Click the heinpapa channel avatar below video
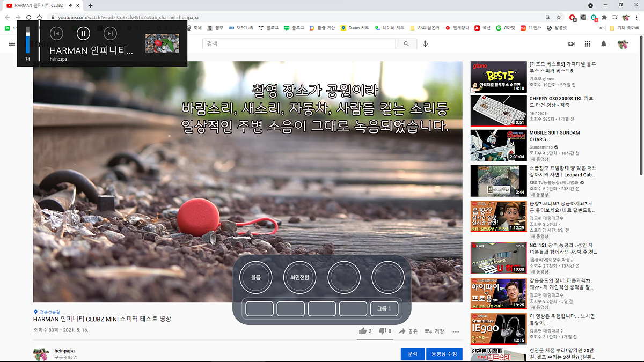 click(x=41, y=353)
